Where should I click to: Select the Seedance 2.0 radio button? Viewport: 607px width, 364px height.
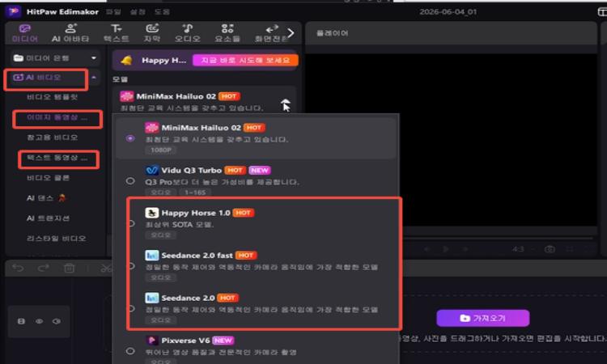(132, 308)
